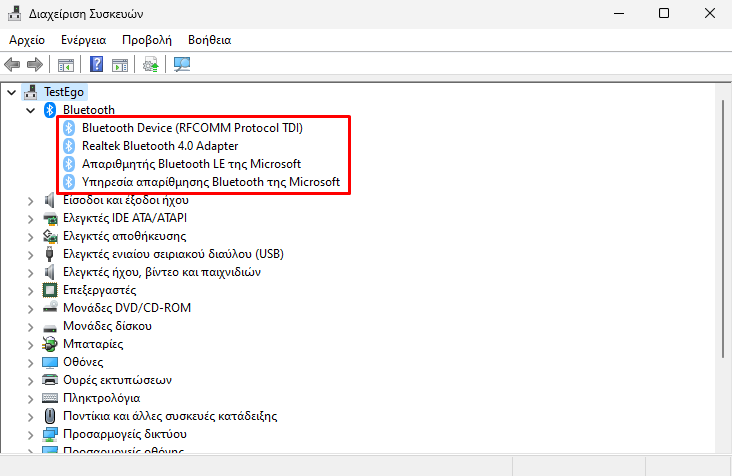Expand Είσοδοι και έξοδοι ήχου

coord(30,201)
